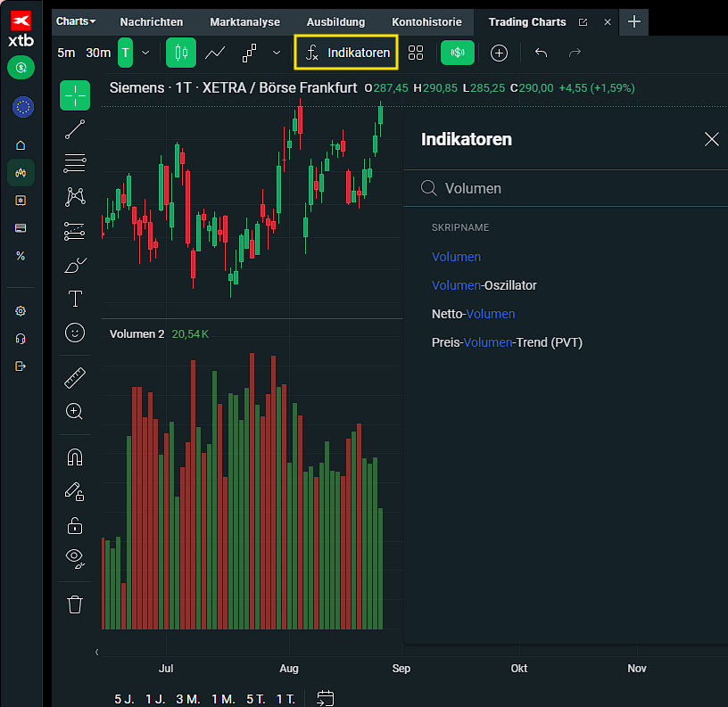728x707 pixels.
Task: Select the ruler measure tool
Action: coord(75,378)
